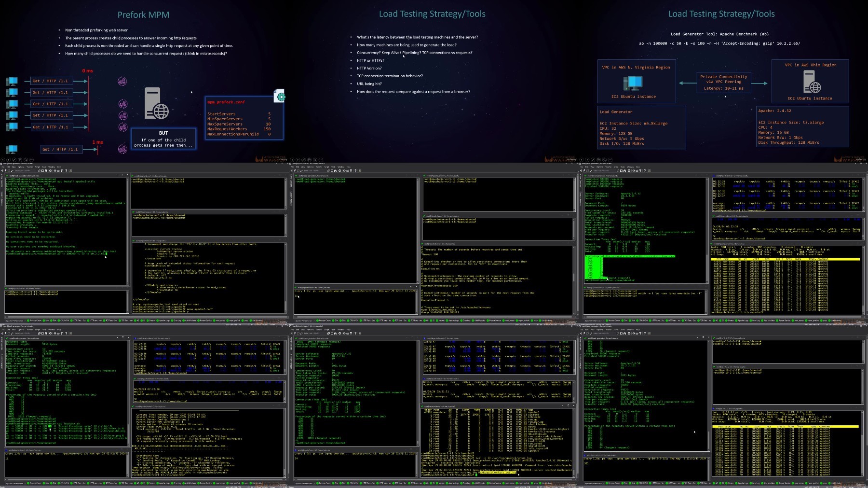
Task: Click next-slide arrow in Prefork MPM slide controls
Action: 9,160
